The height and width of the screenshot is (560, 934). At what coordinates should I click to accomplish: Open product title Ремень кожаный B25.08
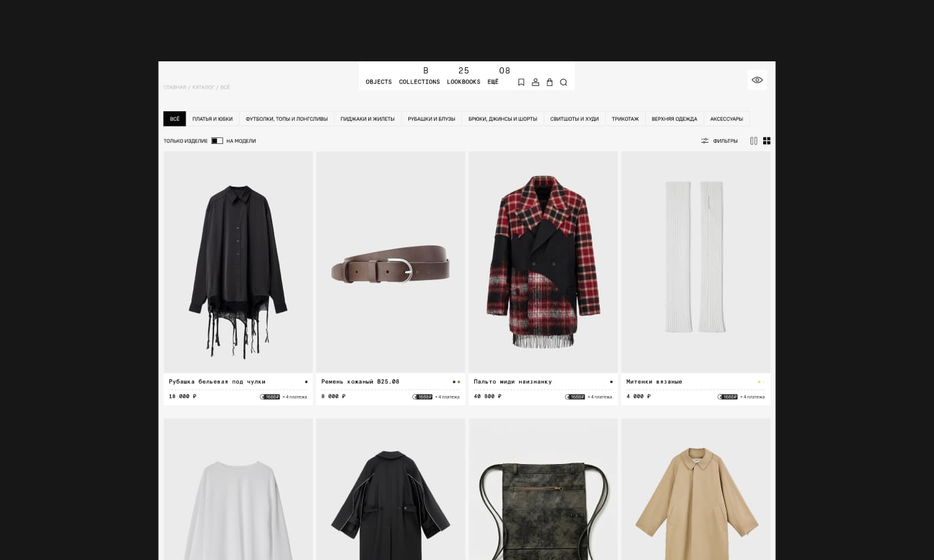coord(360,382)
